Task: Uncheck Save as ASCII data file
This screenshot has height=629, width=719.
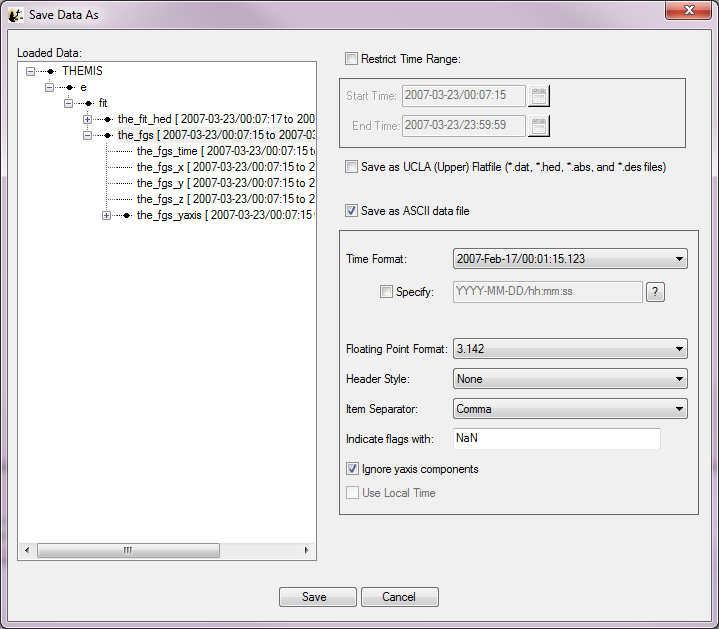Action: 351,211
